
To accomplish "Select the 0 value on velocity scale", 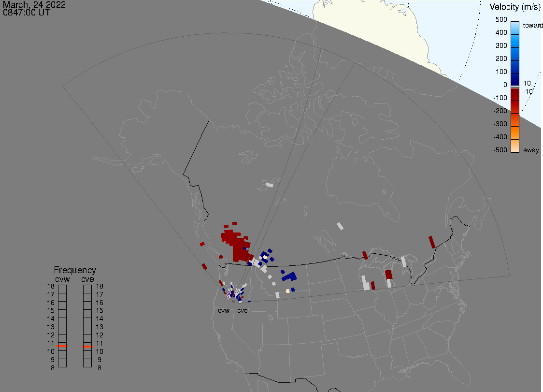I will click(x=505, y=85).
